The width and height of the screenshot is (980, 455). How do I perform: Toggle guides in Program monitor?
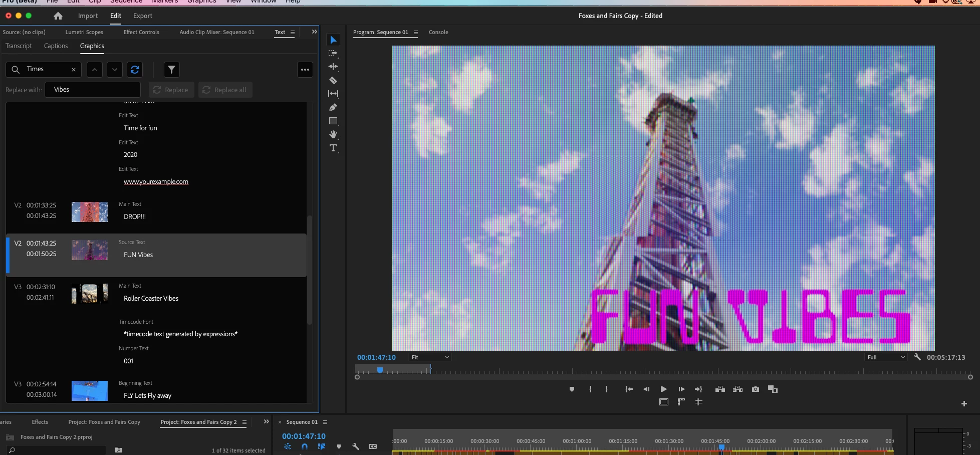699,402
